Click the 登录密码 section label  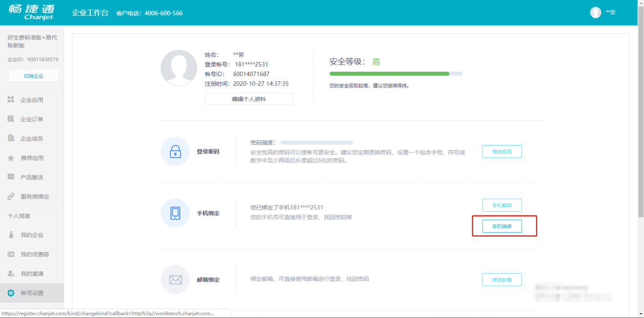point(208,152)
